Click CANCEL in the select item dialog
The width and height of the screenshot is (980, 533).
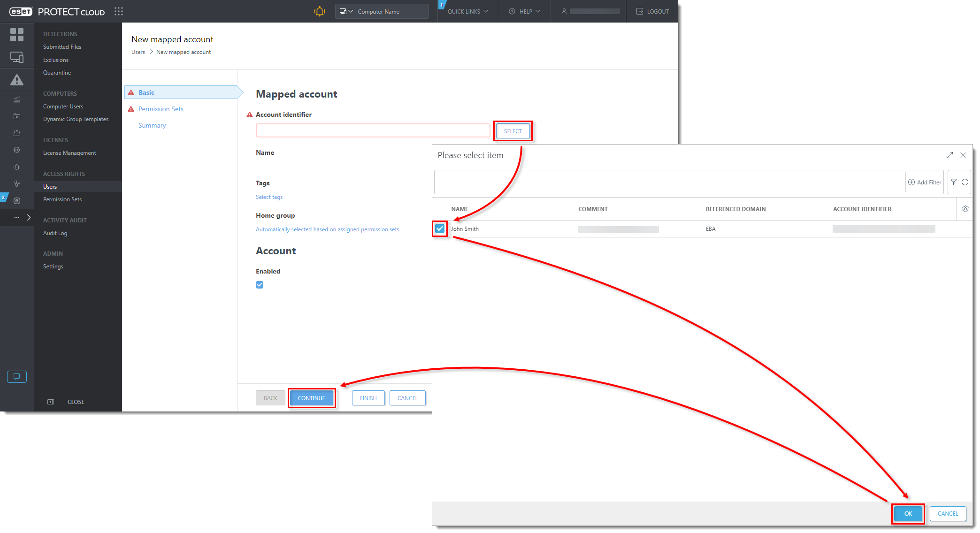[x=948, y=514]
